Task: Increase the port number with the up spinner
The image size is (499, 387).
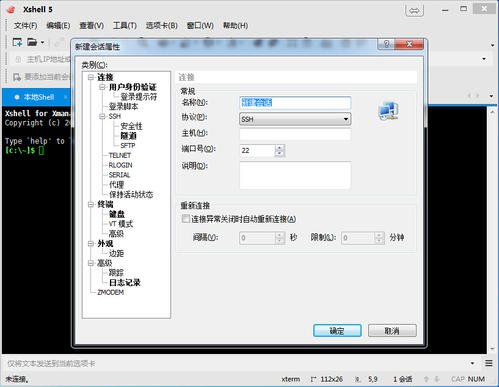Action: tap(280, 147)
